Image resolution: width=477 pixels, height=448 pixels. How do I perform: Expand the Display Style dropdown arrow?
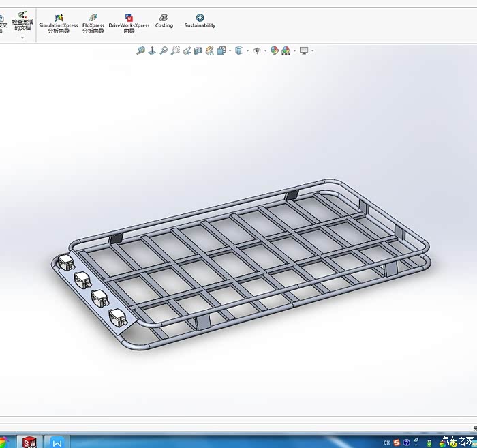pyautogui.click(x=248, y=50)
